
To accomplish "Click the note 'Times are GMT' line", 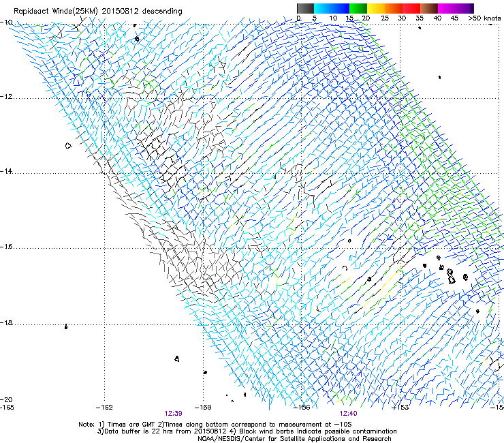I will click(x=215, y=425).
